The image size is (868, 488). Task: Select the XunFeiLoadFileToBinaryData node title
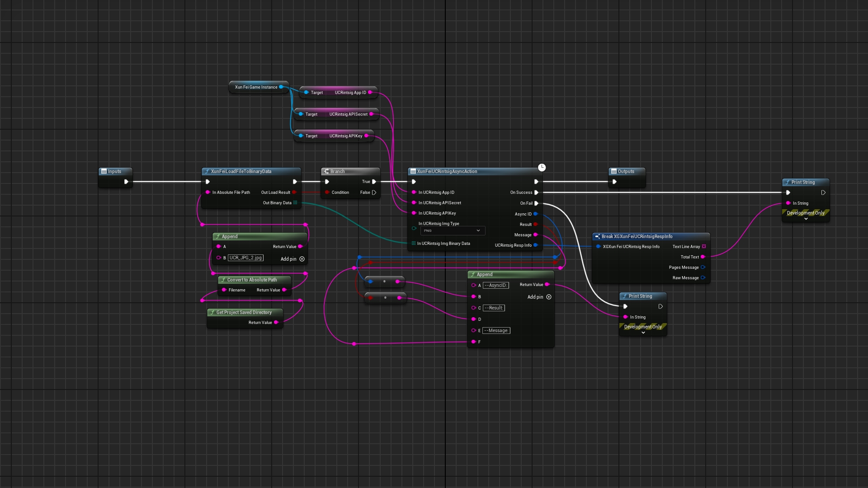point(241,171)
